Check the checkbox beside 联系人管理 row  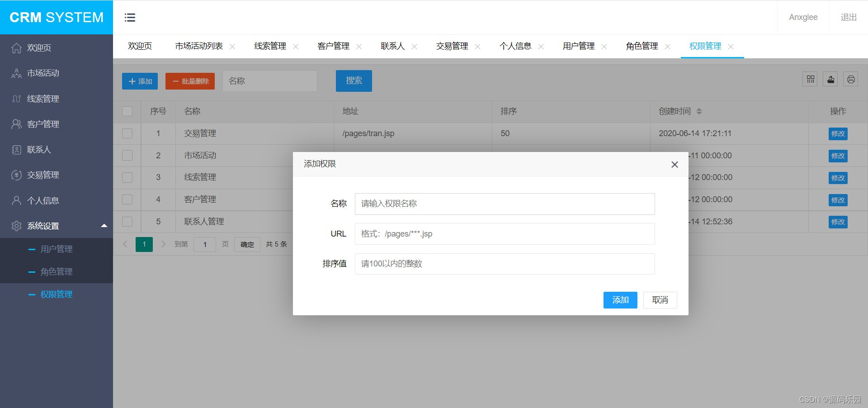tap(127, 222)
